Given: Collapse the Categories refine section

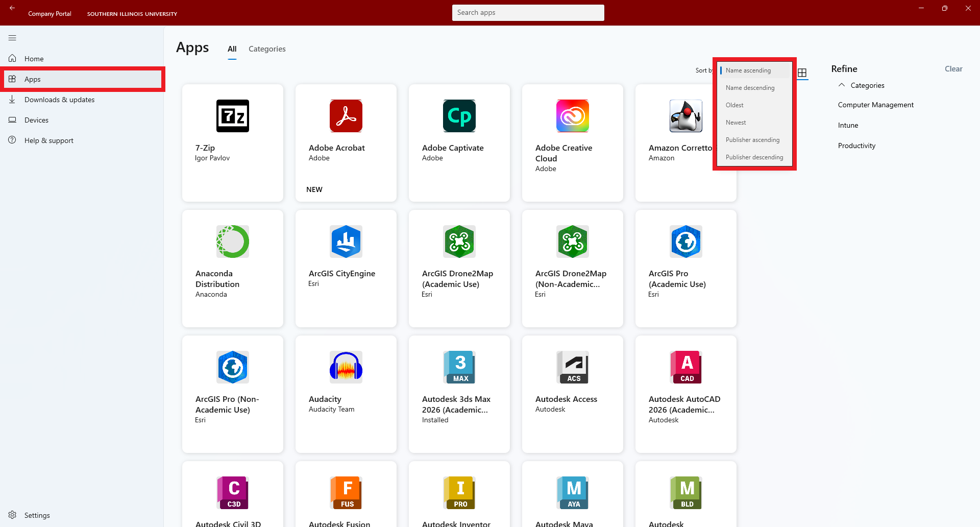Looking at the screenshot, I should (842, 85).
